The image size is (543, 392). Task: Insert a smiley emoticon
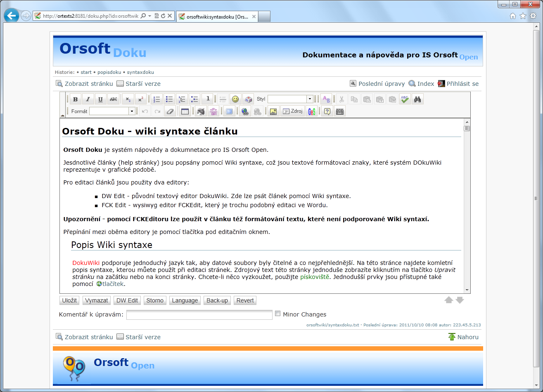(235, 99)
